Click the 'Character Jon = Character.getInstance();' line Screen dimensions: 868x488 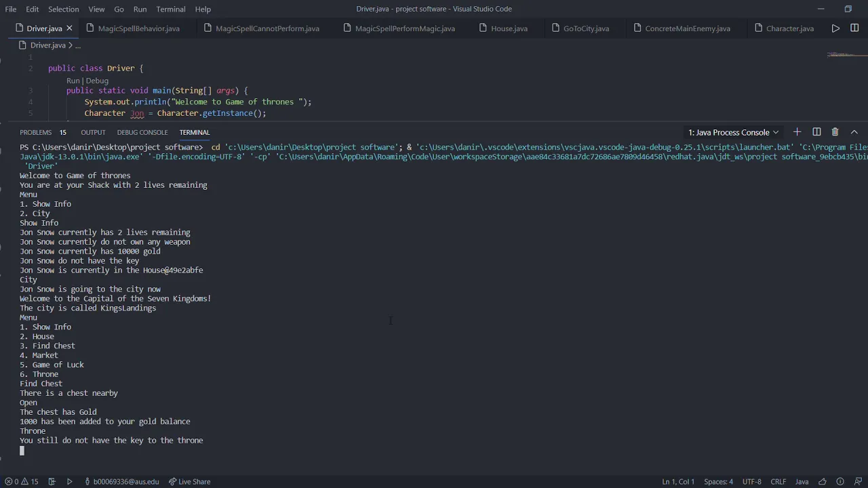coord(175,113)
